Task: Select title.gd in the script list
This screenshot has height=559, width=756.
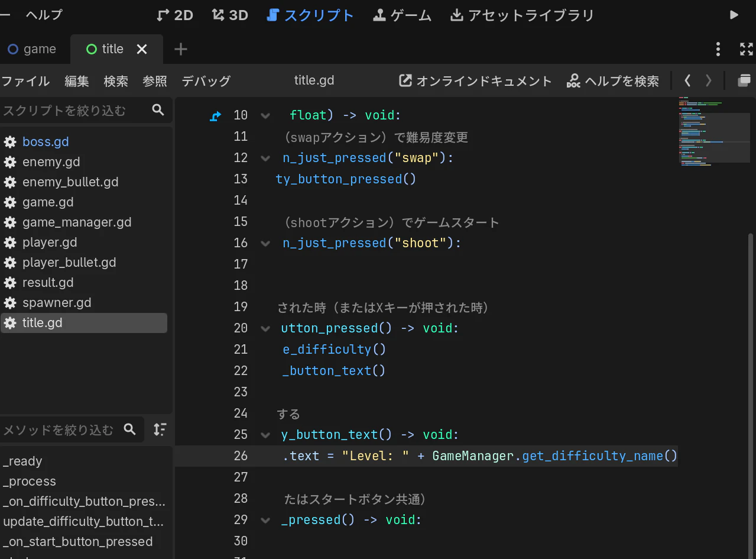Action: coord(84,323)
